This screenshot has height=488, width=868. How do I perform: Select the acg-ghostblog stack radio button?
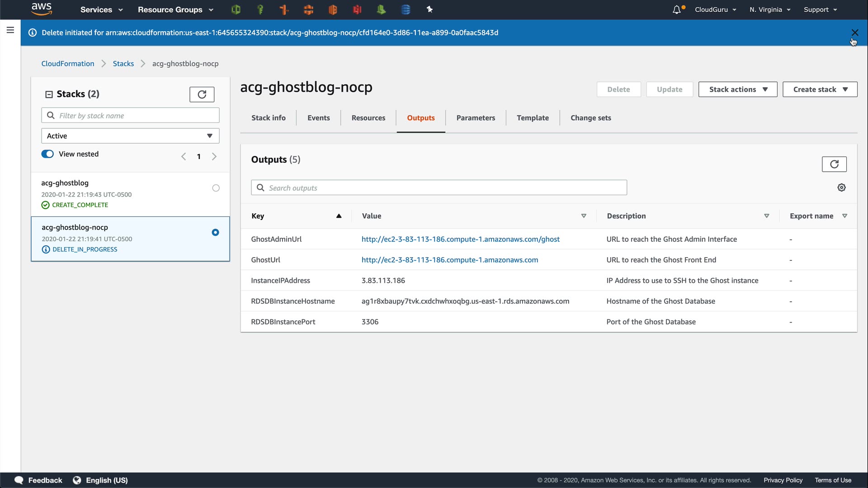216,188
